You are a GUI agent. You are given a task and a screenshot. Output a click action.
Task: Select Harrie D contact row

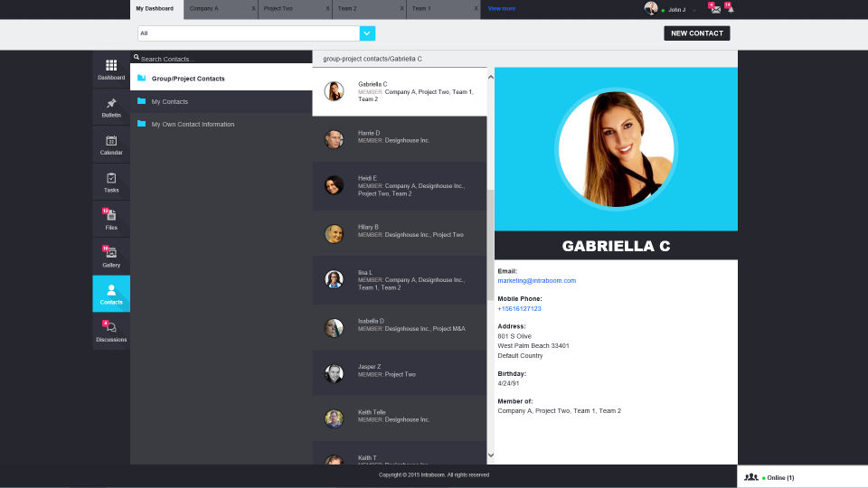pyautogui.click(x=400, y=138)
